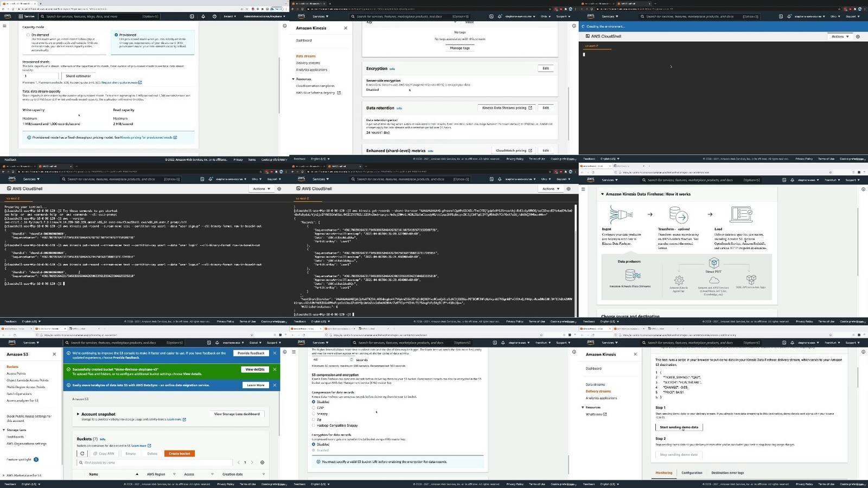Dismiss the AWS DataSync banner in S3

[275, 385]
